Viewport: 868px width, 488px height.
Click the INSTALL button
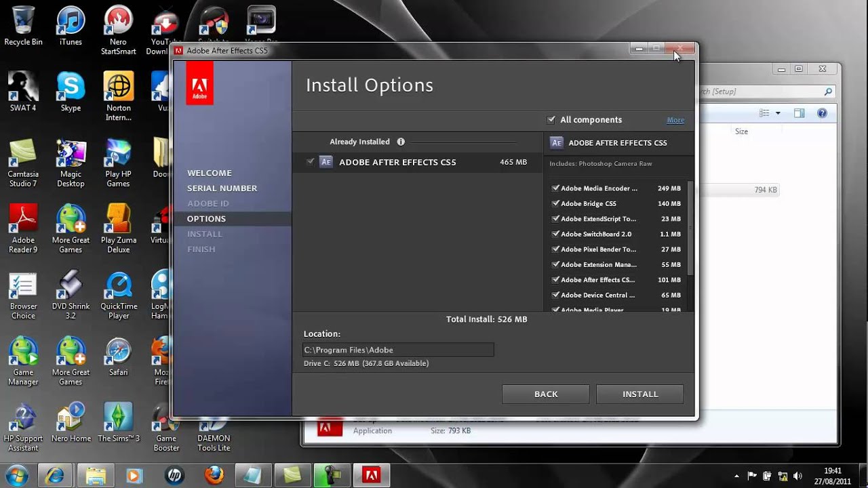(640, 394)
